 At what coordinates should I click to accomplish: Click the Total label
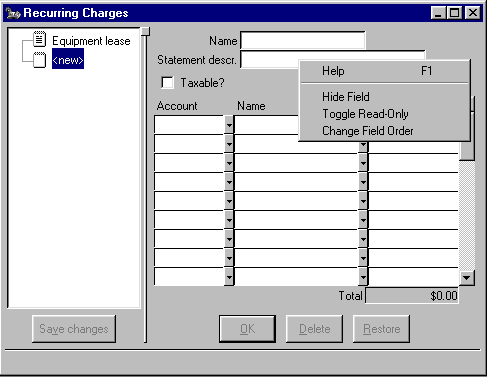pyautogui.click(x=350, y=296)
